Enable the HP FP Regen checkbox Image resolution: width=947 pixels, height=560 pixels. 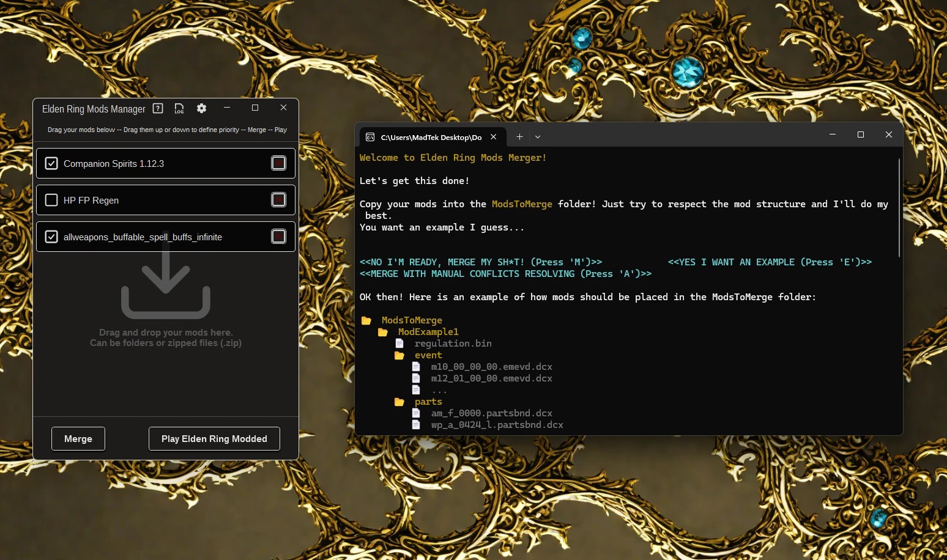coord(51,200)
